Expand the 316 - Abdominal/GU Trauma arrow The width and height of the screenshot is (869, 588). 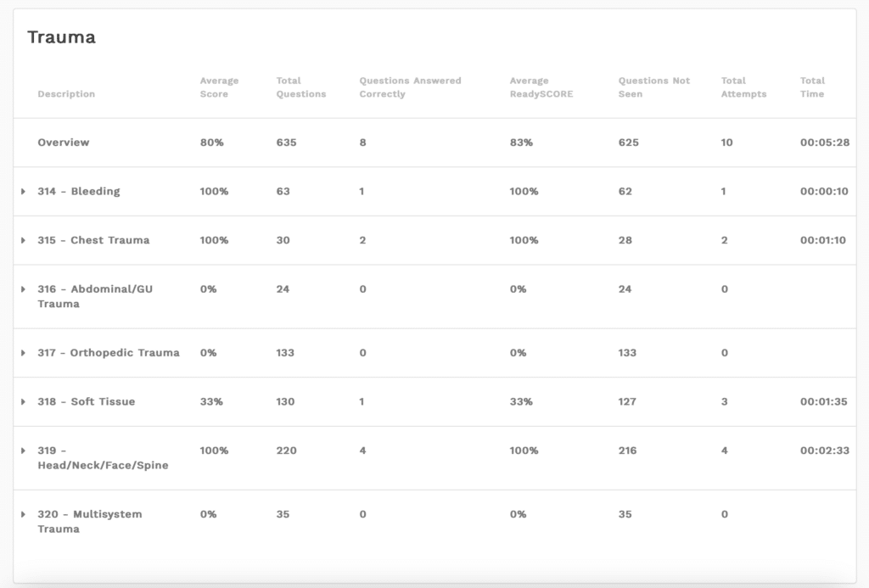click(x=24, y=289)
